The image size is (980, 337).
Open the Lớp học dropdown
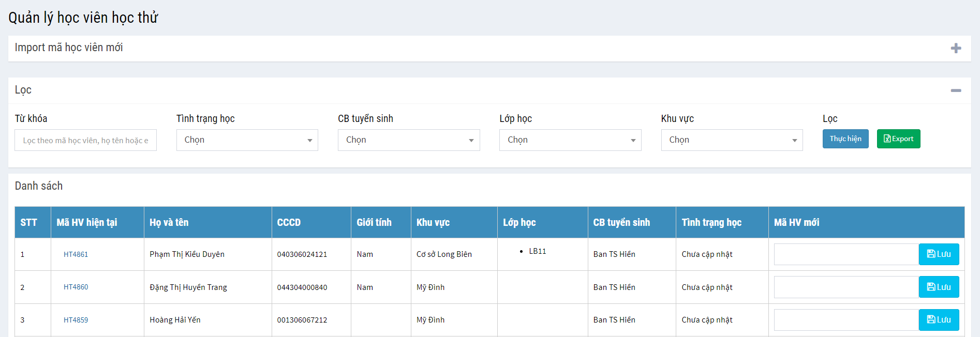(x=570, y=140)
